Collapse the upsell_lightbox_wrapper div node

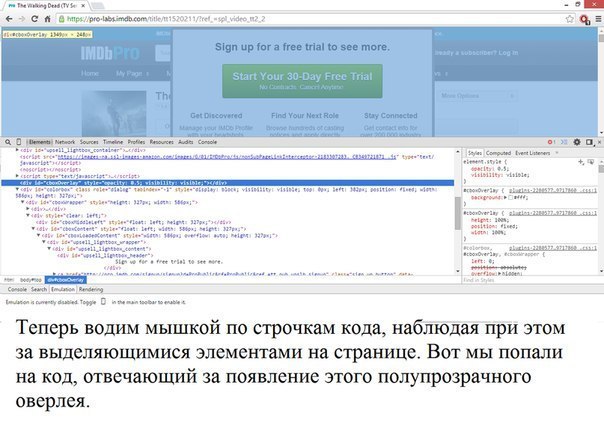(44, 242)
